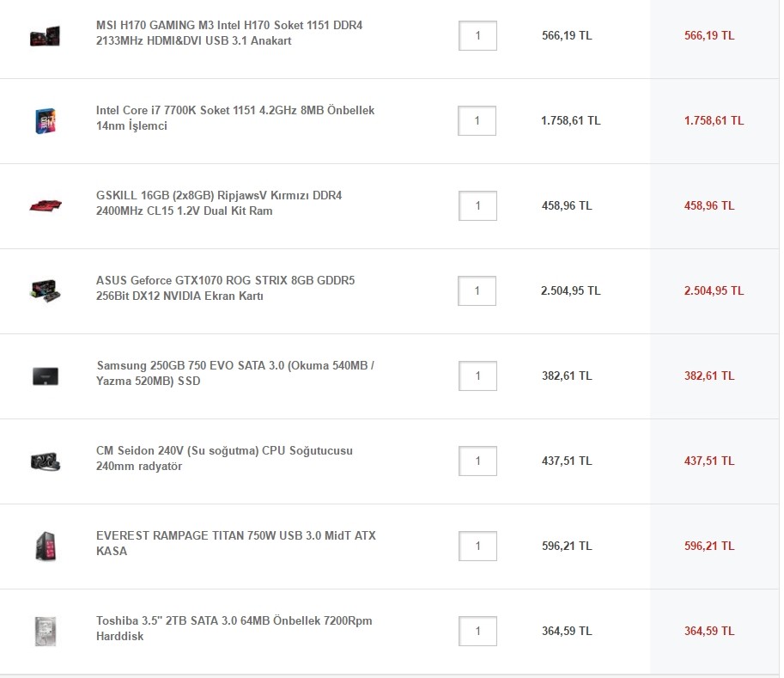Click quantity field for GSKILL 16GB RAM
784x678 pixels.
point(477,205)
